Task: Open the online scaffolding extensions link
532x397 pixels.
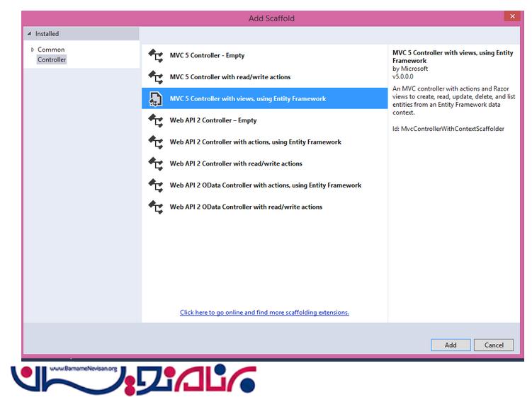Action: point(264,313)
